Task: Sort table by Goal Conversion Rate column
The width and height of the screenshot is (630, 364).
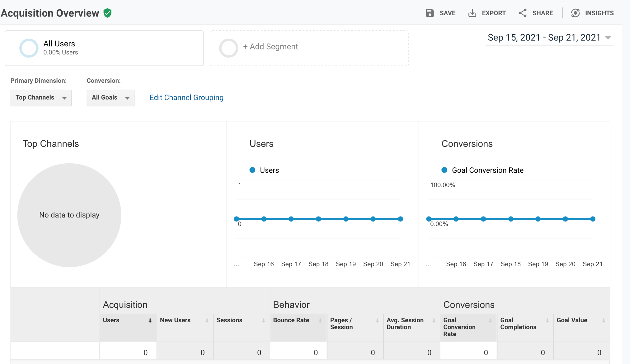Action: tap(491, 320)
